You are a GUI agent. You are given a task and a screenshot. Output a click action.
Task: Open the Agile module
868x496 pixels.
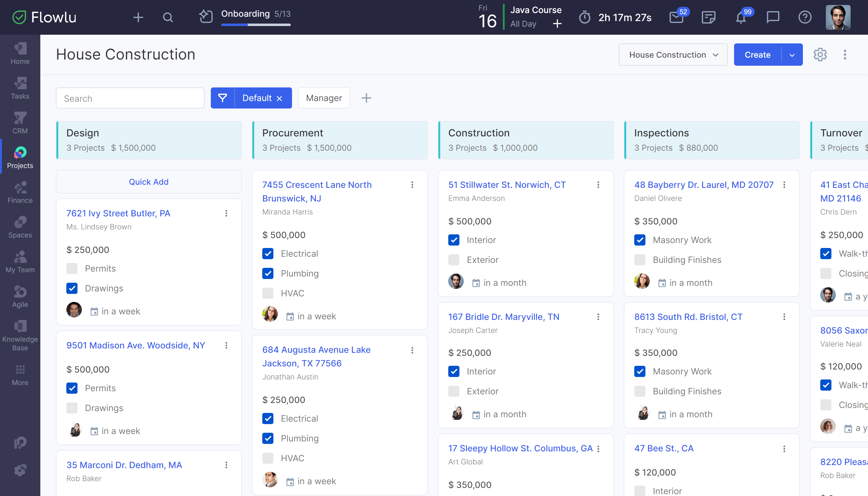coord(20,295)
